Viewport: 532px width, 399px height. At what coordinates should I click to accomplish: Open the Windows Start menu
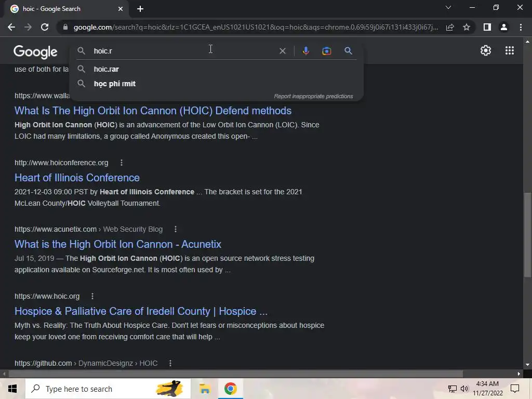tap(12, 389)
